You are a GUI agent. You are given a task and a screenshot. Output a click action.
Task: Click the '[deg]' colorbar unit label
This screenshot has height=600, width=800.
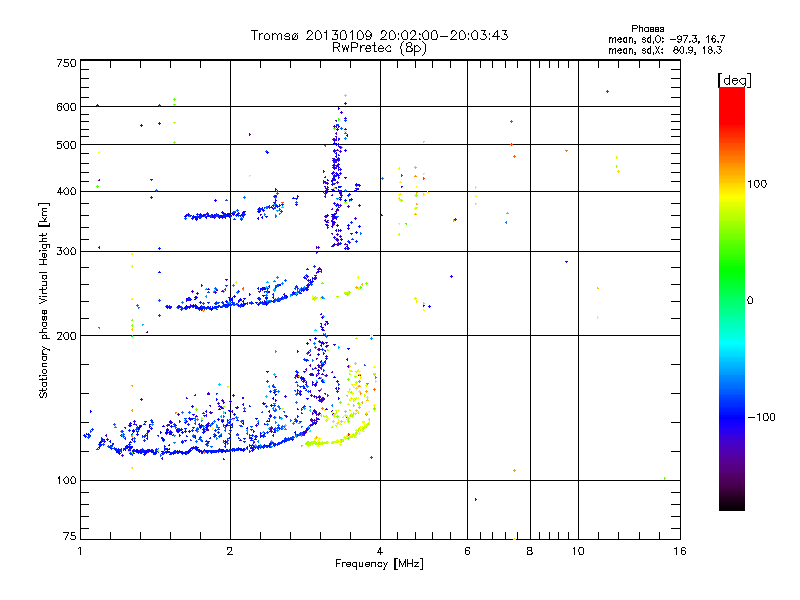[x=734, y=80]
